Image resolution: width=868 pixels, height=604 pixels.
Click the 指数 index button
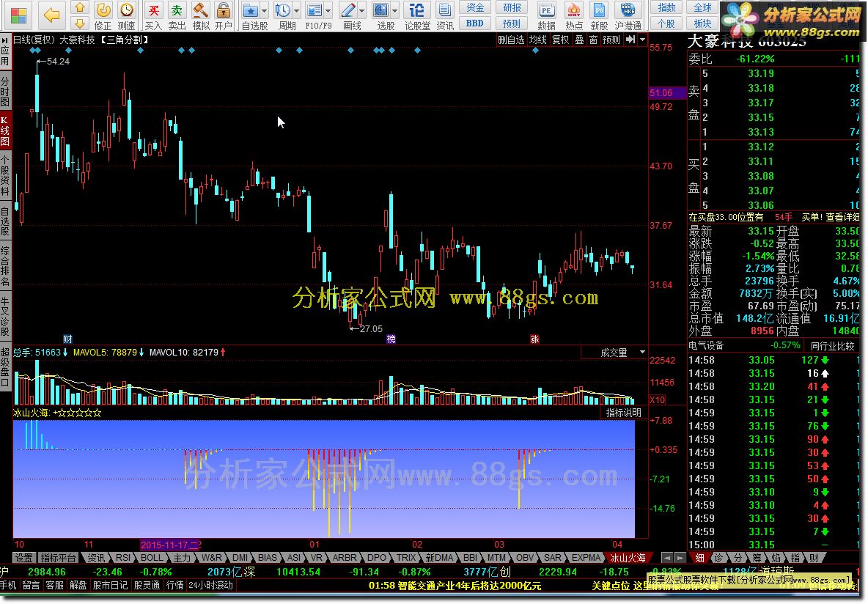pos(666,8)
